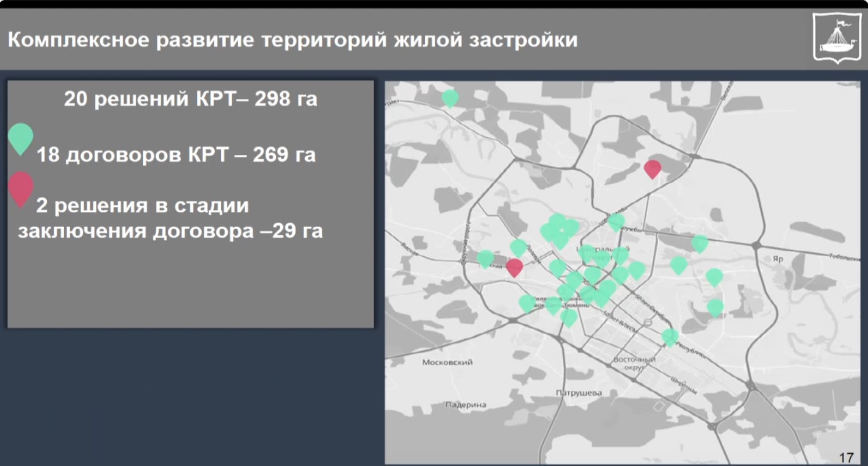Click the green pin immediately left of western red pin

[485, 258]
